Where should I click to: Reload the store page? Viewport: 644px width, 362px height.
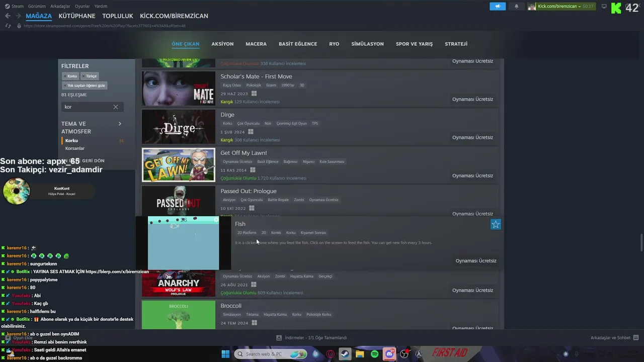pos(8,26)
